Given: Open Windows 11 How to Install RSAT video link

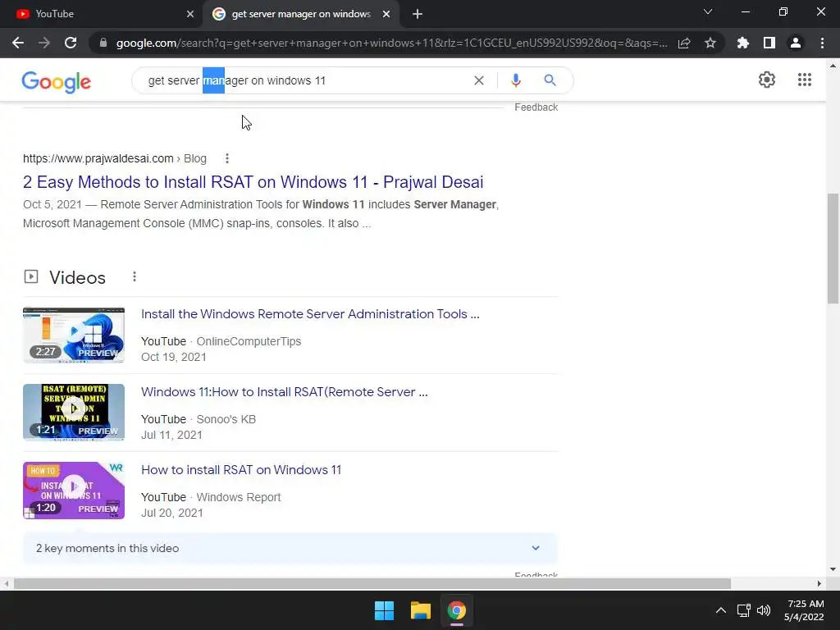Looking at the screenshot, I should click(x=285, y=392).
